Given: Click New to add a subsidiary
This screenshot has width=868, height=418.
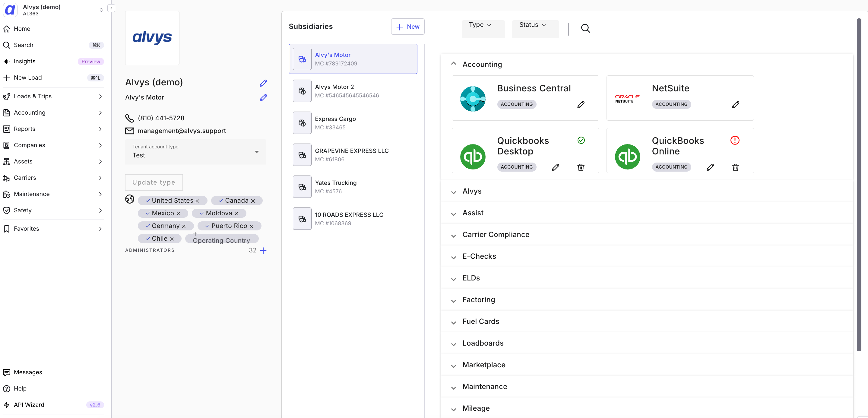Looking at the screenshot, I should [408, 27].
